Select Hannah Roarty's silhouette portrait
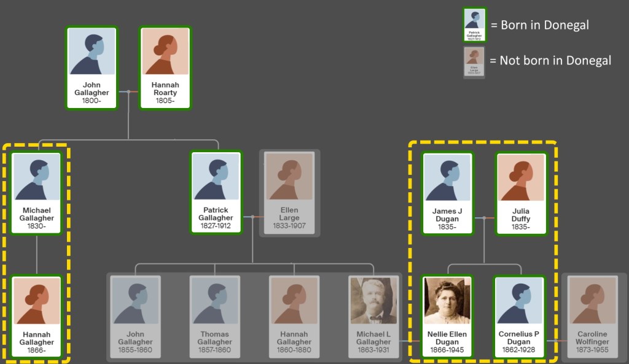Image resolution: width=629 pixels, height=364 pixels. [x=165, y=52]
